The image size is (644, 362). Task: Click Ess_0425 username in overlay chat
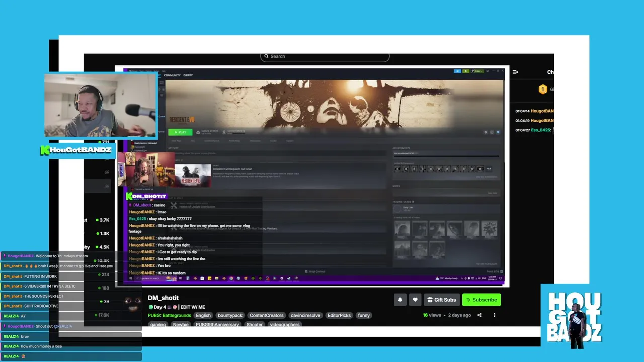[x=137, y=219]
